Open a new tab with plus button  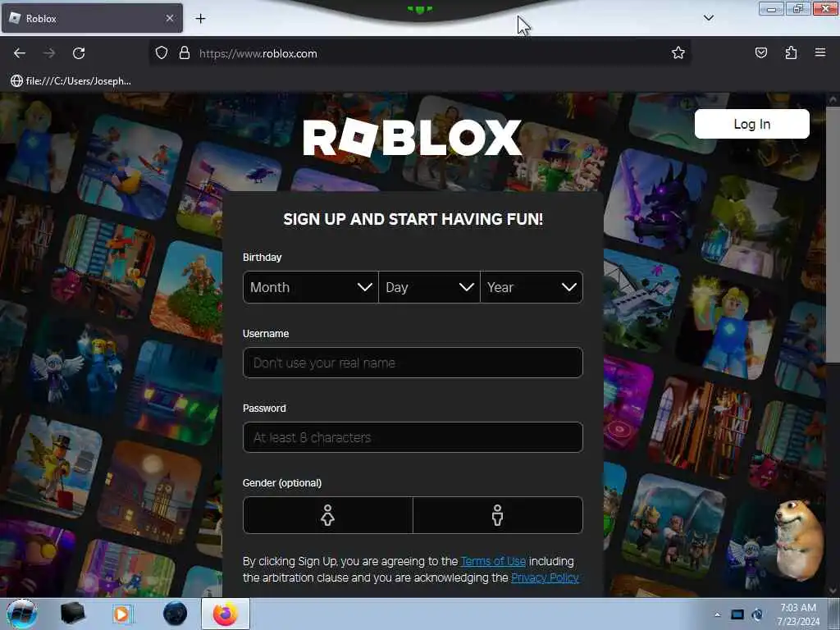click(200, 19)
